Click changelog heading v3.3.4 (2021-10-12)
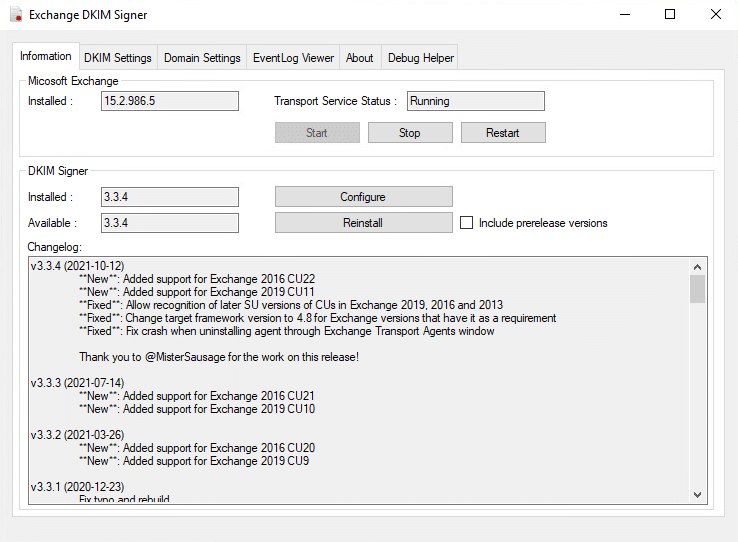This screenshot has width=738, height=542. tap(77, 266)
